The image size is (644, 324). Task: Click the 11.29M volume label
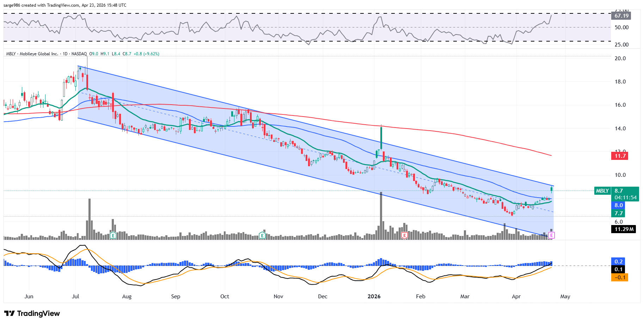click(624, 229)
